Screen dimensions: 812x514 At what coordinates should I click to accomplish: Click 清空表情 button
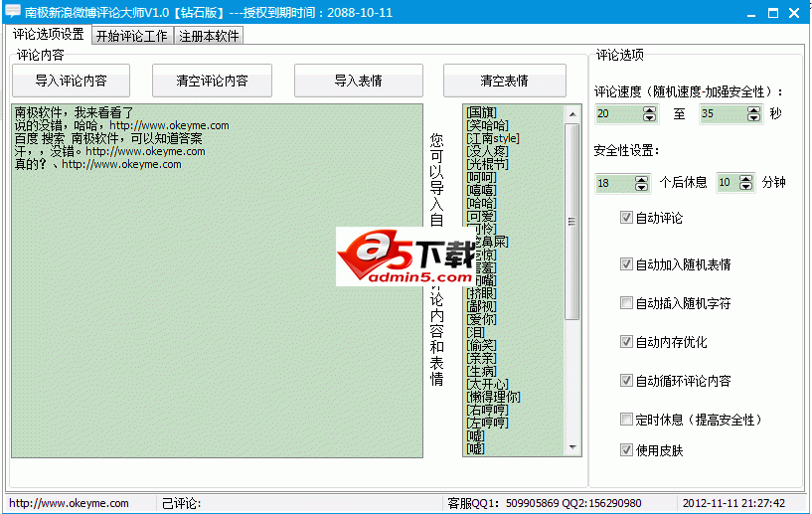(504, 81)
